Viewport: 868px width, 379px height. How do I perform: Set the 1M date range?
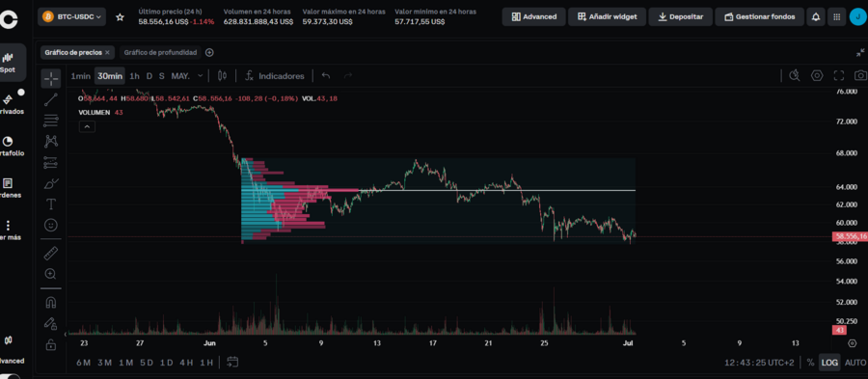coord(125,363)
